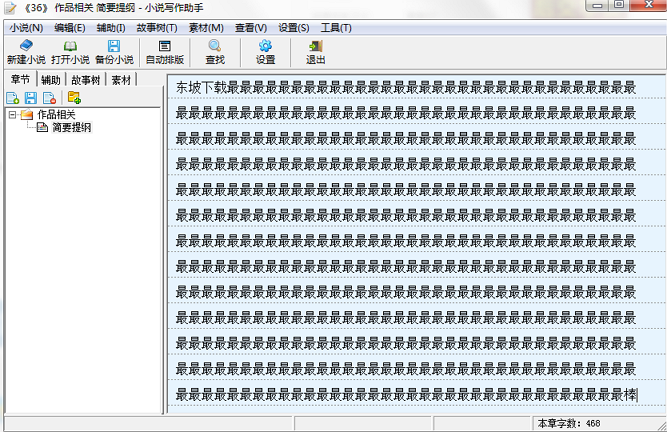The height and width of the screenshot is (432, 667).
Task: Click the 退出 exit button
Action: click(x=316, y=52)
